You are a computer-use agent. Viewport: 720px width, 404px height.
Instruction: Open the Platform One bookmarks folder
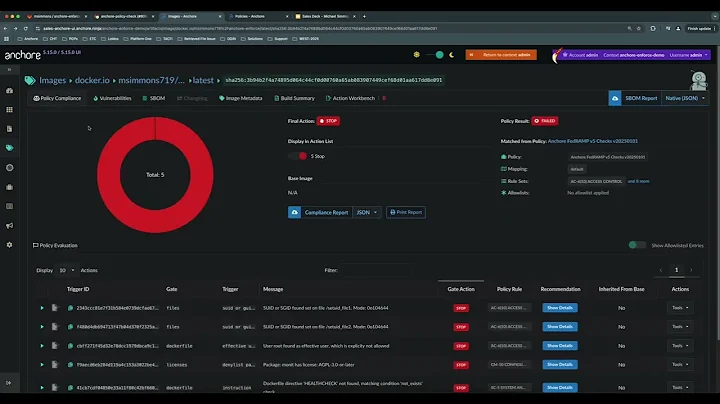pos(137,39)
